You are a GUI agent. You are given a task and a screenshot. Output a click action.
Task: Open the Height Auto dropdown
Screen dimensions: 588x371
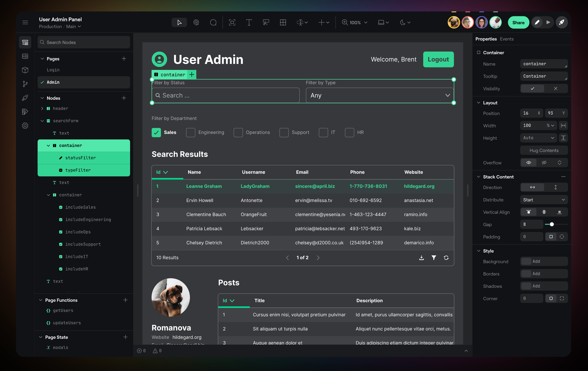(x=538, y=138)
